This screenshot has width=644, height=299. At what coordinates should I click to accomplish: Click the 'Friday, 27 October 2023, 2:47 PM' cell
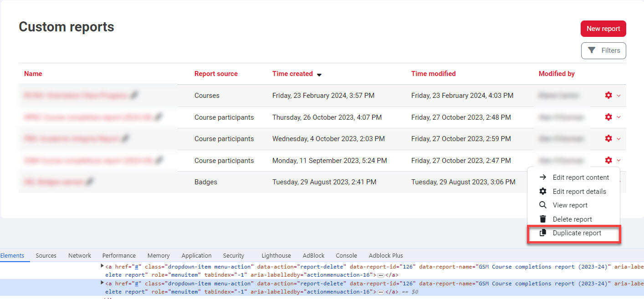point(461,161)
